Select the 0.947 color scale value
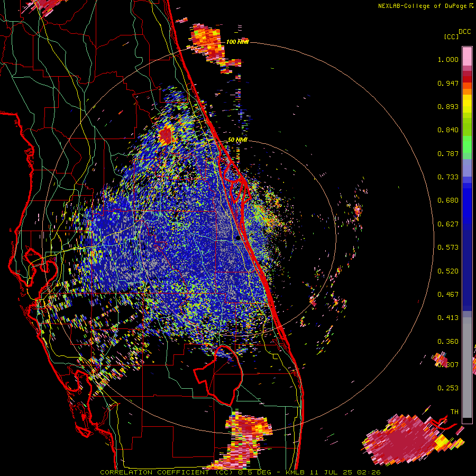The width and height of the screenshot is (476, 476). [x=448, y=83]
